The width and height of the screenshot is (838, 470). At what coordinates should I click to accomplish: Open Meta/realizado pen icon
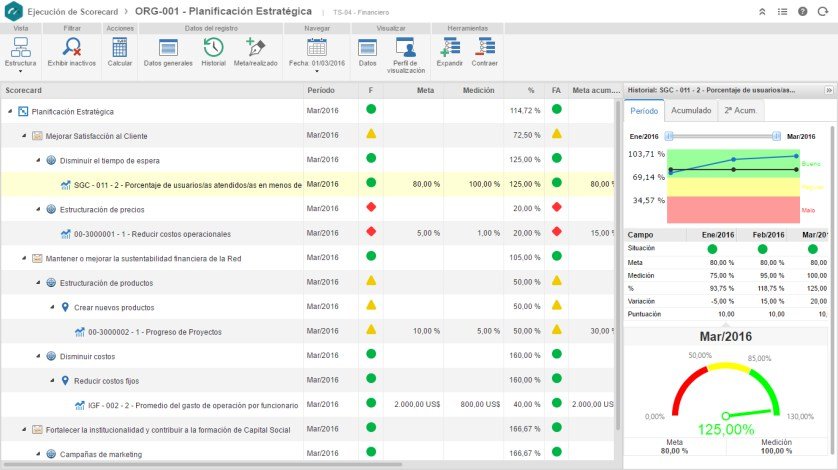pos(255,47)
